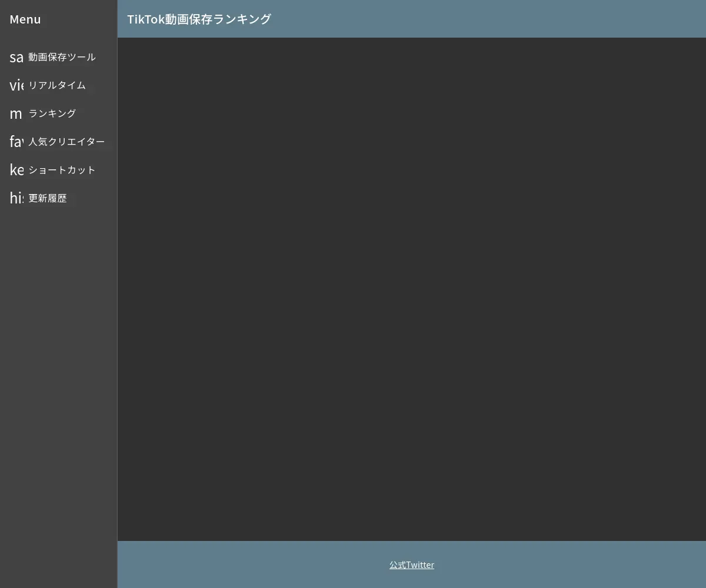Click the history icon beside 更新履歴

tap(16, 198)
